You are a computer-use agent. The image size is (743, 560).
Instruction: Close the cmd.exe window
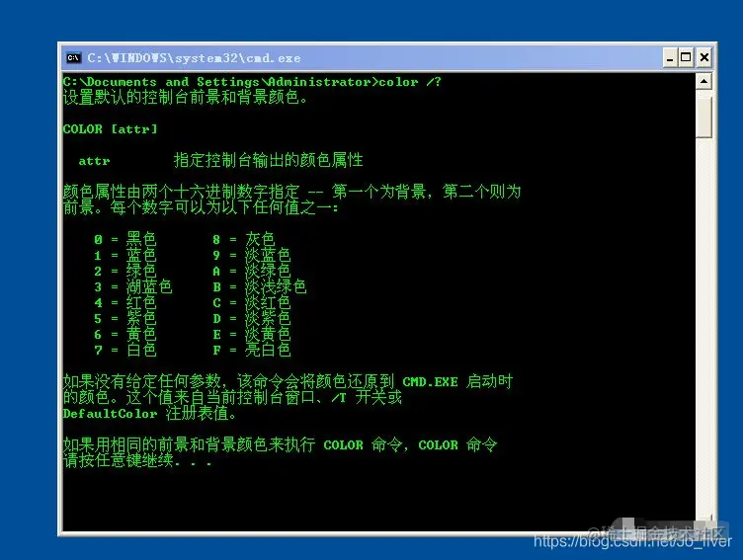[x=704, y=58]
